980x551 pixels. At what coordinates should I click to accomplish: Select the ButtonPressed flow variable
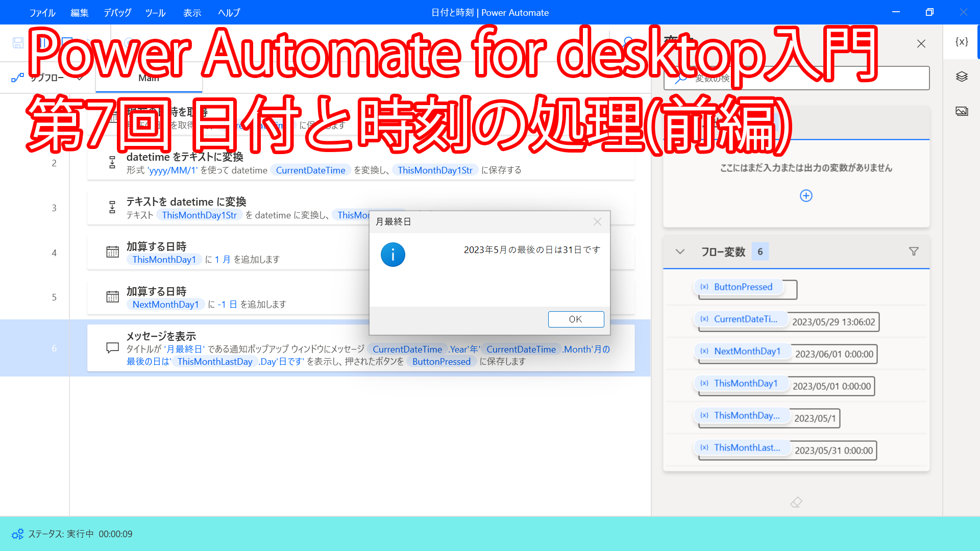738,287
